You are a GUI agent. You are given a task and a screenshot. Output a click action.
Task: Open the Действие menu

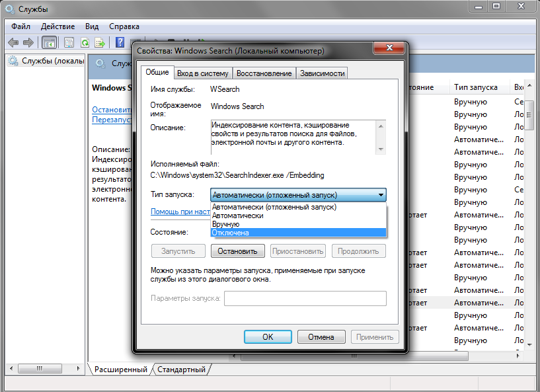click(58, 26)
